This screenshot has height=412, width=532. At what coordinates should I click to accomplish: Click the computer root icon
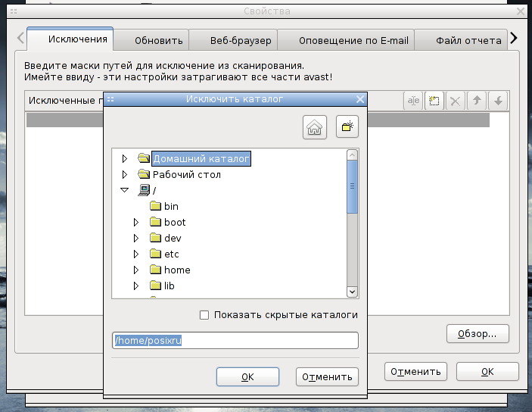tap(144, 190)
